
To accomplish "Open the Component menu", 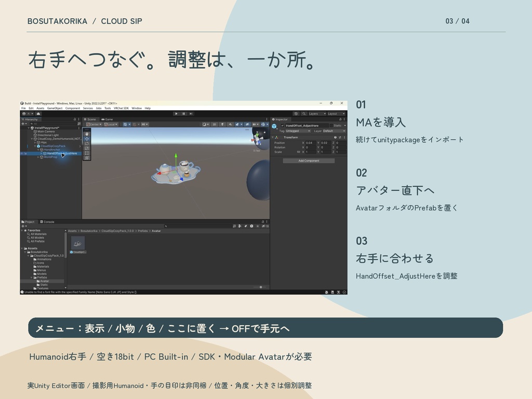I will (73, 108).
